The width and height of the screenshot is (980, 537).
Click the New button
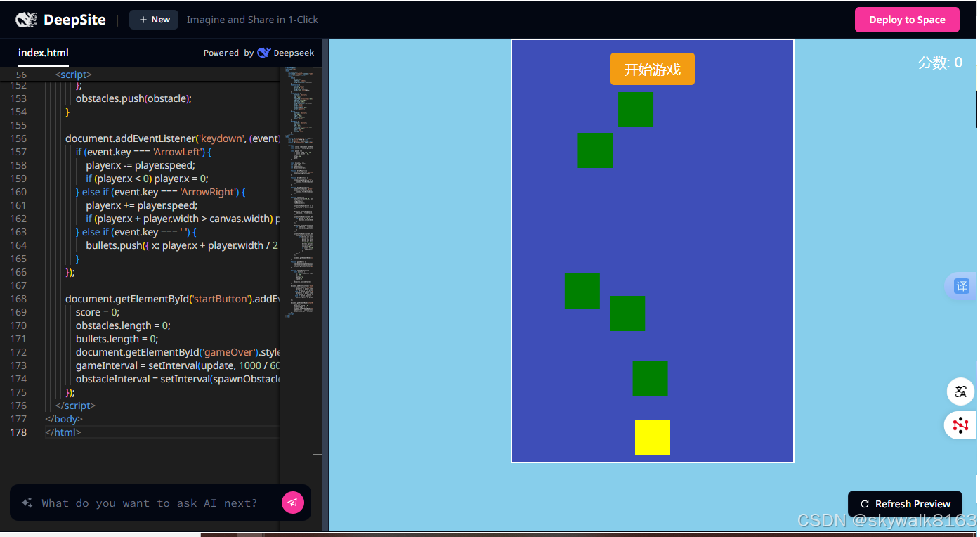click(154, 20)
